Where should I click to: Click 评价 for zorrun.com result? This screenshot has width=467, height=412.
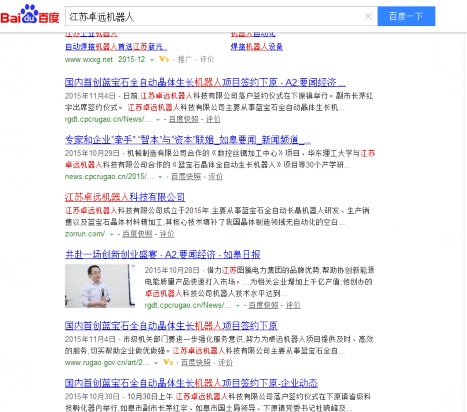point(167,234)
